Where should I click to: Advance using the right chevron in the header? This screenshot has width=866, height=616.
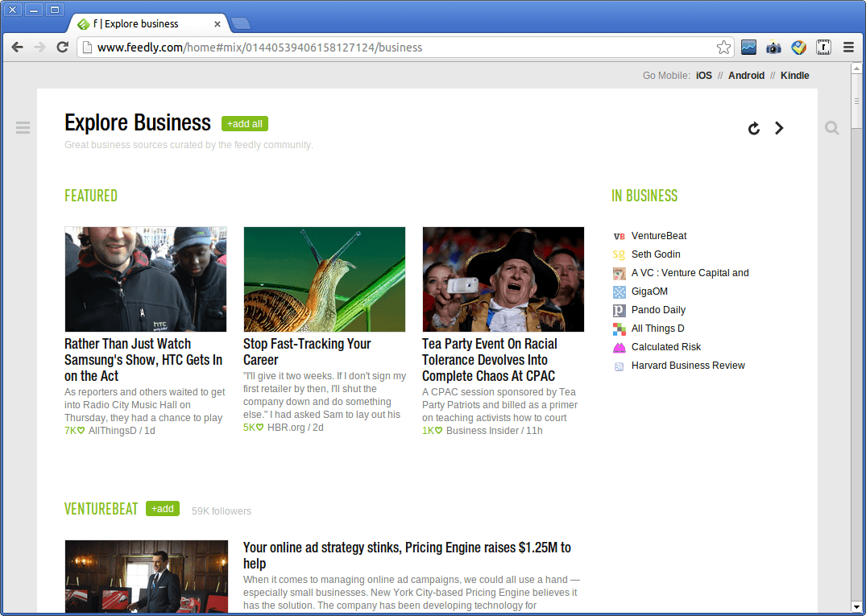(779, 128)
